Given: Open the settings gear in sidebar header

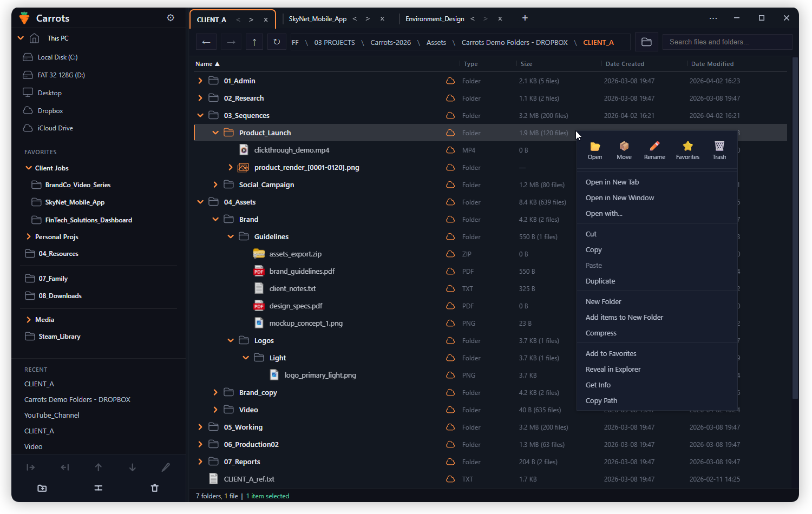Looking at the screenshot, I should (x=171, y=18).
